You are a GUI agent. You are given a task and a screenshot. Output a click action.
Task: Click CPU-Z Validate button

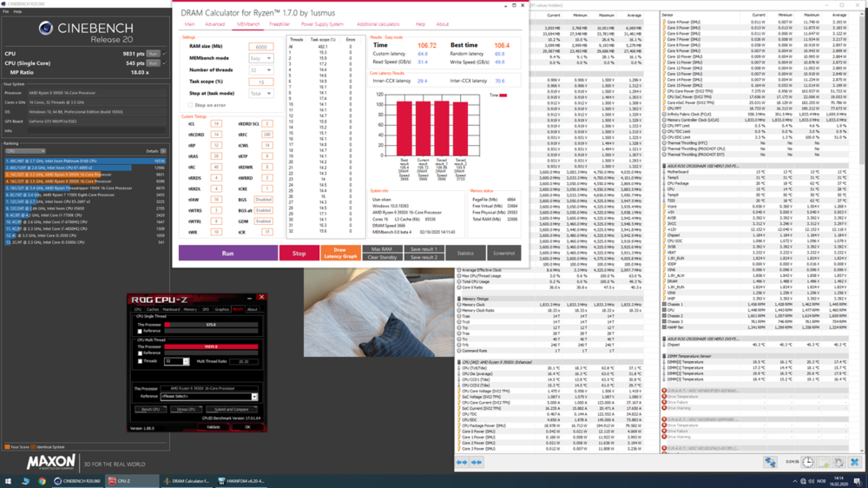214,427
